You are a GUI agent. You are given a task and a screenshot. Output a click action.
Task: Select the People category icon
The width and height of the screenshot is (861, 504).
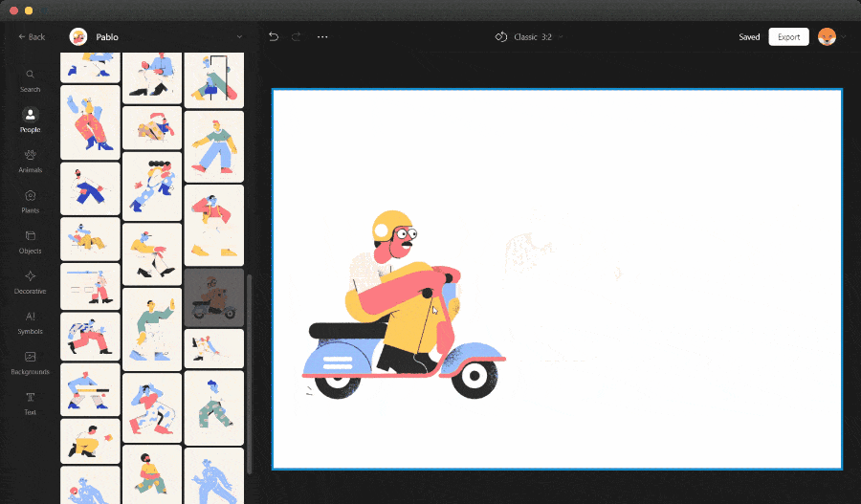pos(31,114)
